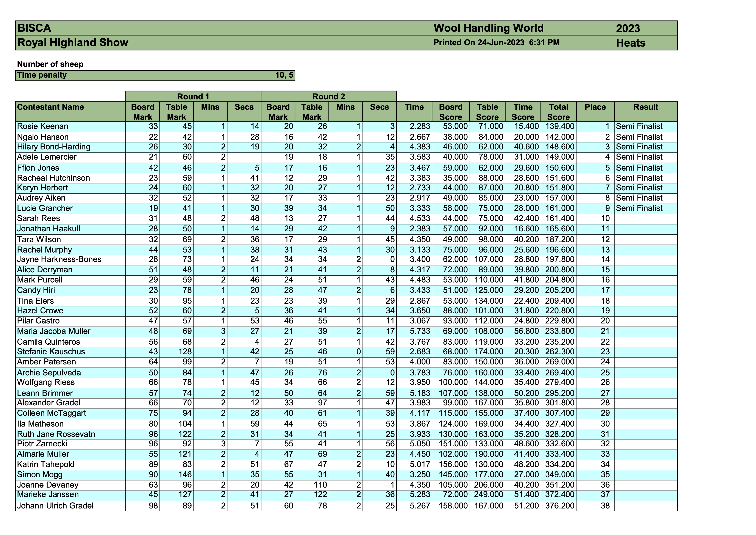Click the Rosie Keenan contestant name cell
Viewport: 756px width, 535px height.
pyautogui.click(x=42, y=127)
